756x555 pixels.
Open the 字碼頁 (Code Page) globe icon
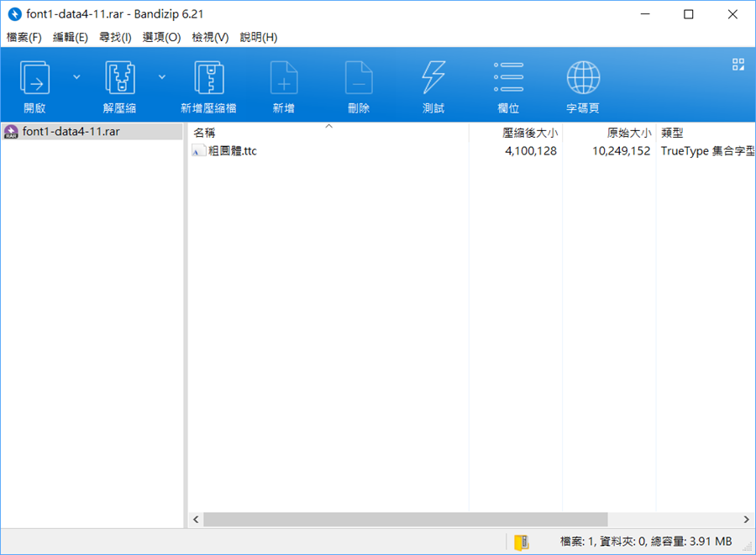click(x=583, y=79)
